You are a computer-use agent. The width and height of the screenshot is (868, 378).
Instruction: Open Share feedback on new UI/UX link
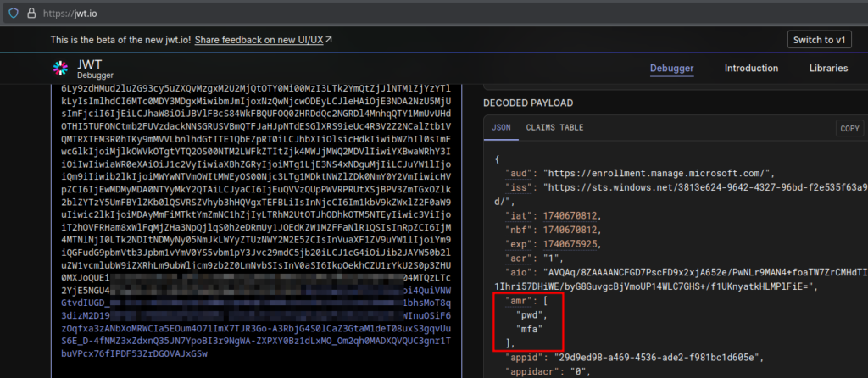pos(264,40)
